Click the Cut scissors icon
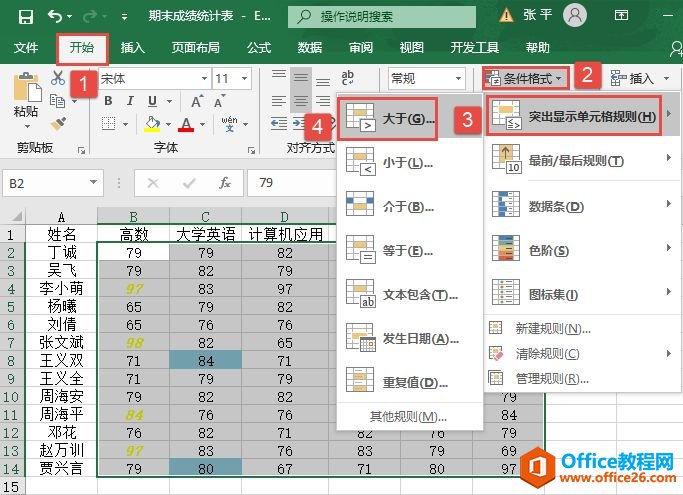Screen dimensions: 683x495 pos(57,78)
